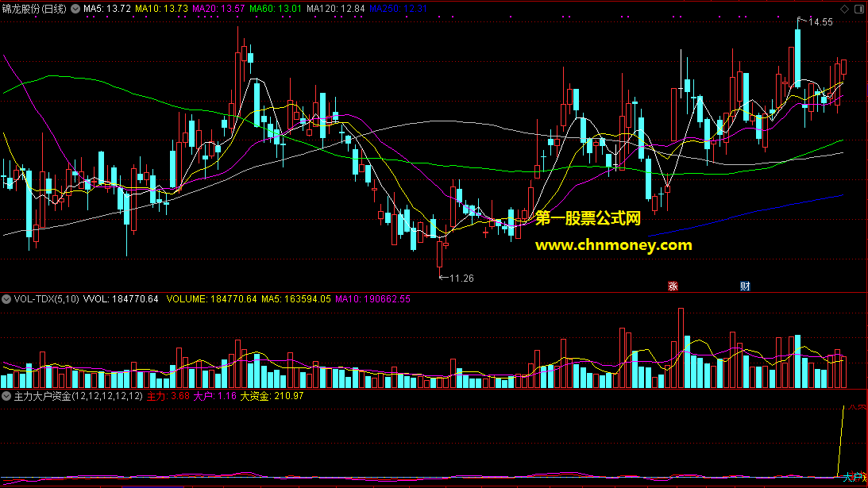Expand the VOL-TDX indicator dropdown arrow
The width and height of the screenshot is (868, 488).
tap(6, 299)
